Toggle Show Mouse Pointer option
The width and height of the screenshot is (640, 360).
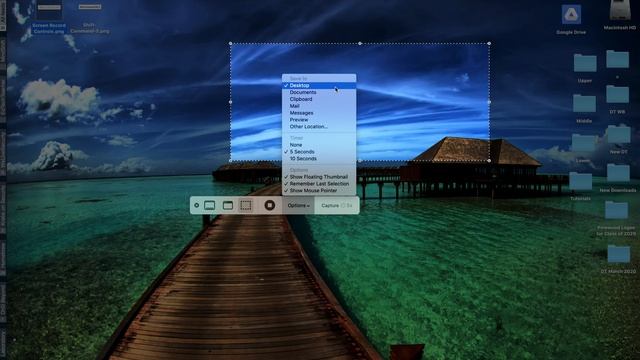click(319, 191)
